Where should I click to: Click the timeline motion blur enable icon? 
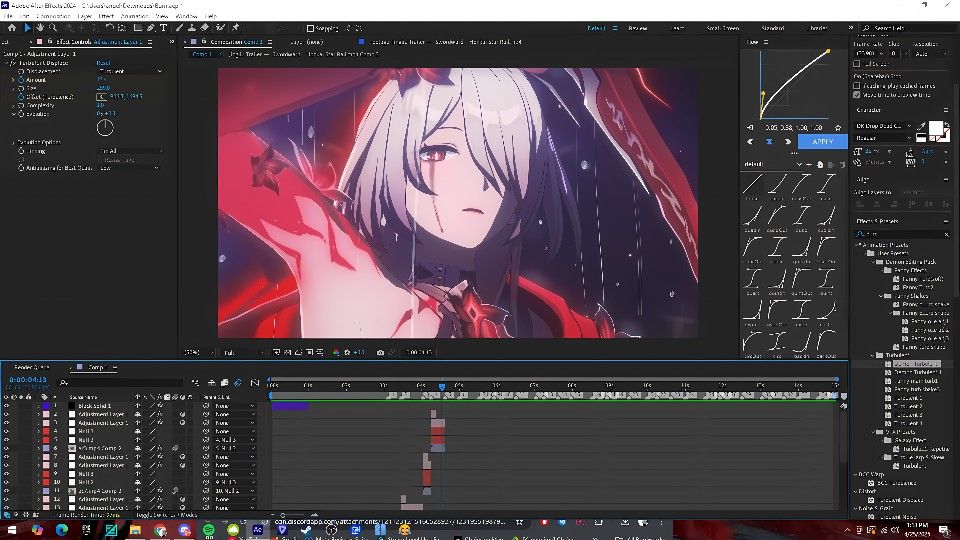238,383
